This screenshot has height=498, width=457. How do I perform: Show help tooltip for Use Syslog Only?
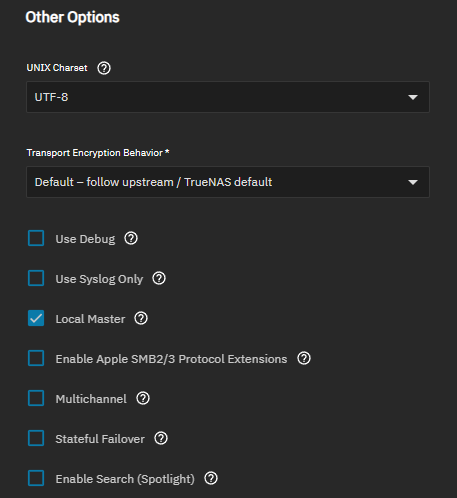159,278
